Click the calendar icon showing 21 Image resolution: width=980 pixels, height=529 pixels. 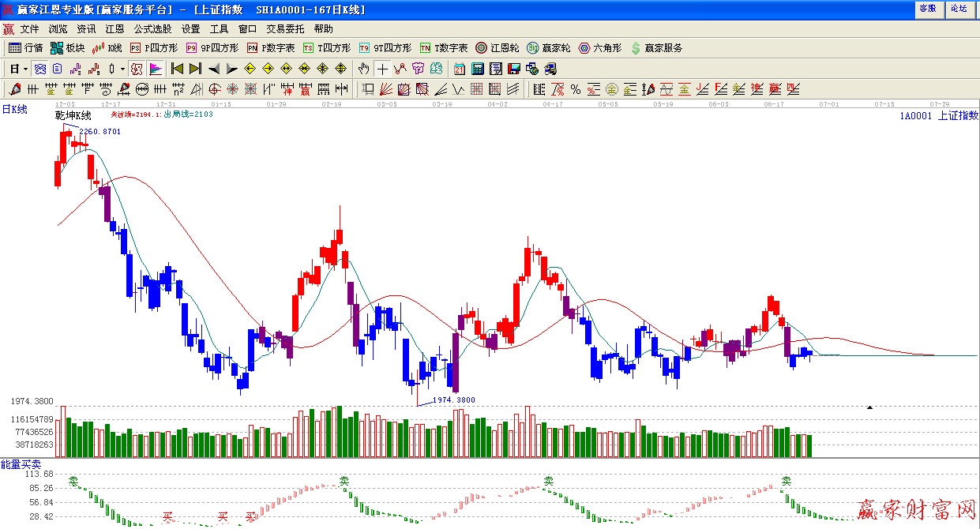(460, 69)
